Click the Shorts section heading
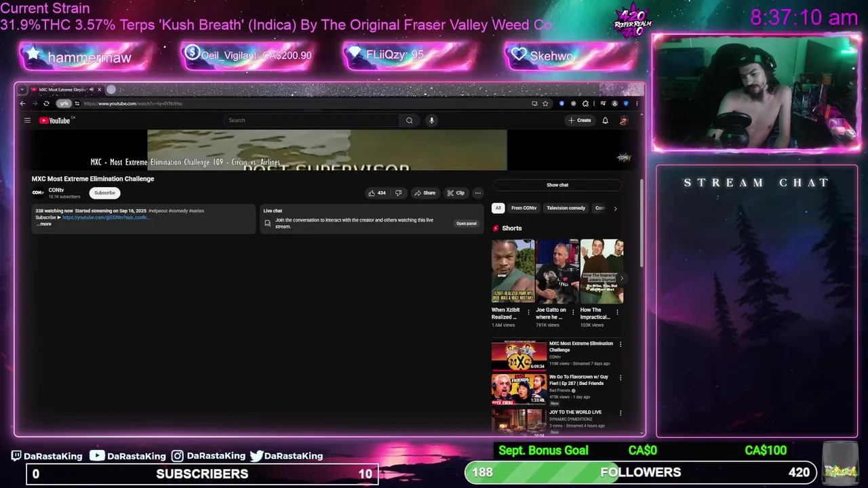This screenshot has height=488, width=868. [512, 228]
